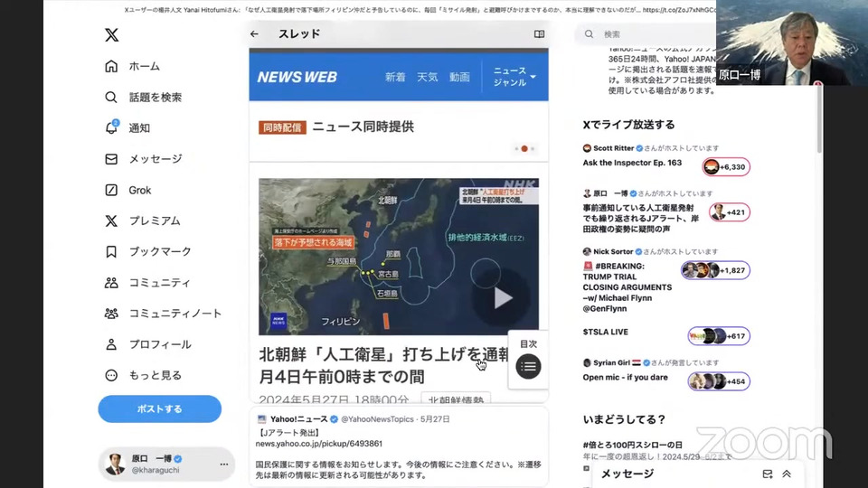Click the X logo in sidebar
The image size is (868, 488).
pos(111,35)
